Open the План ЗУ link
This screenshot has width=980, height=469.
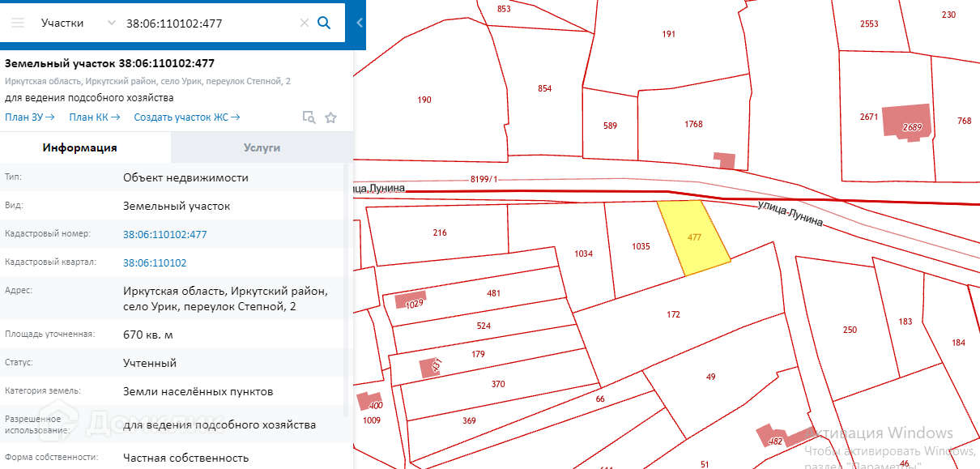pos(29,117)
